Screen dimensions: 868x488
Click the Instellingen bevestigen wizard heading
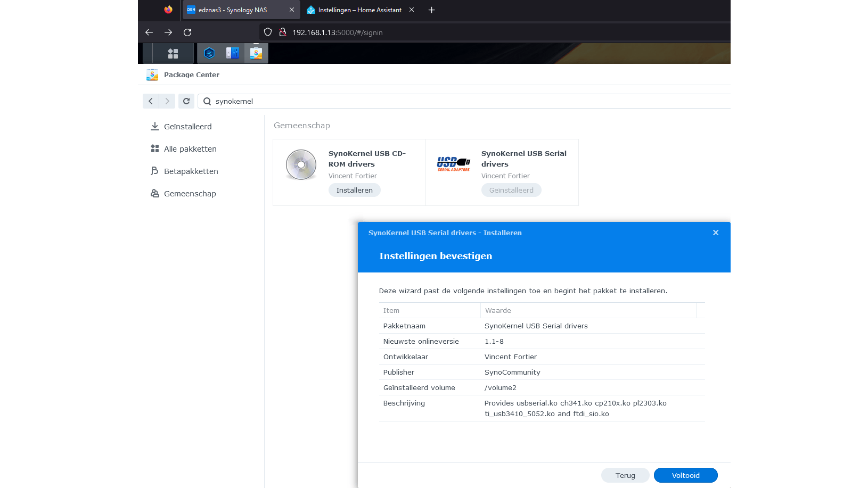point(436,256)
